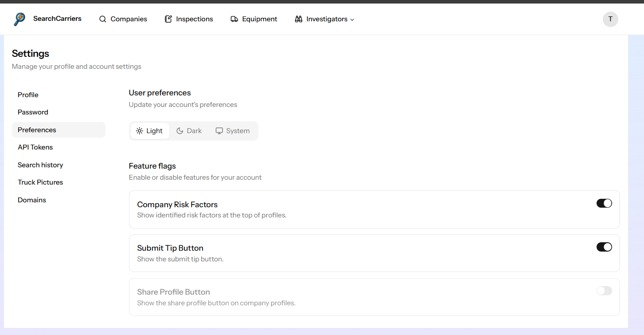The image size is (644, 335).
Task: Click the monitor icon for System theme
Action: [219, 131]
